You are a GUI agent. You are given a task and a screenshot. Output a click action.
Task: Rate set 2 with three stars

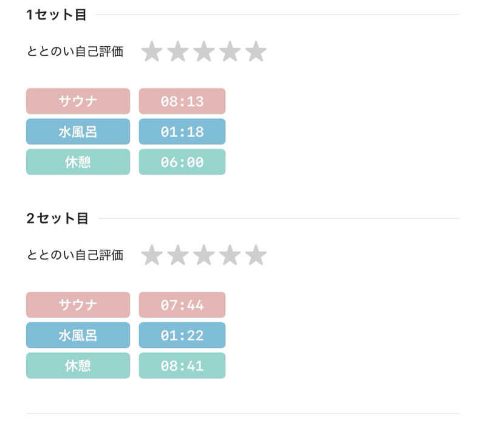click(204, 255)
